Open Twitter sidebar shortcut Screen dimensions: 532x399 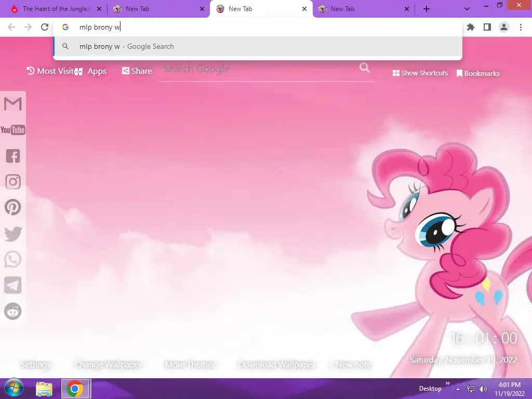coord(13,234)
